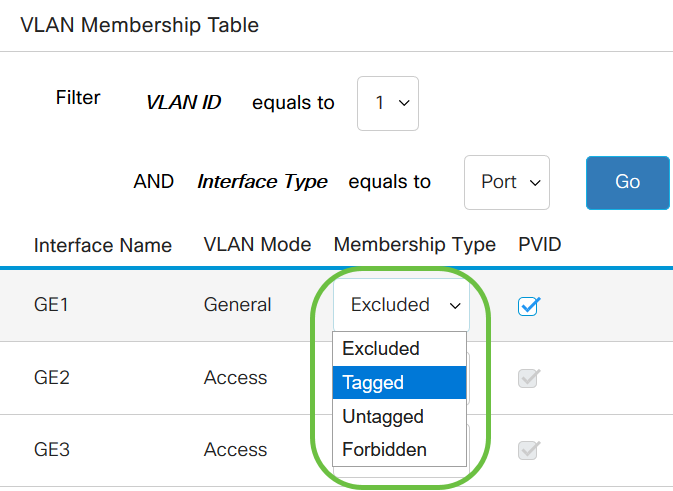The height and width of the screenshot is (491, 673).
Task: Check the PVID checkbox for GE1
Action: tap(529, 307)
